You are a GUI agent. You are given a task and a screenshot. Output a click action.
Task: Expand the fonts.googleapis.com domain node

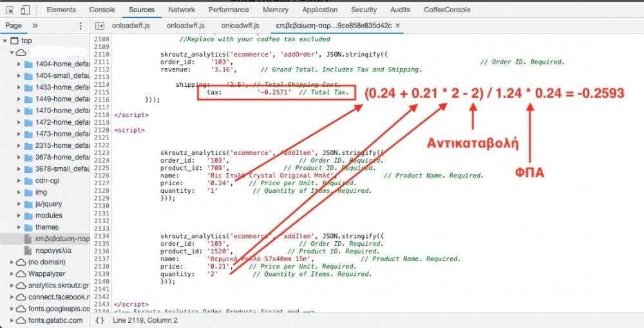12,308
